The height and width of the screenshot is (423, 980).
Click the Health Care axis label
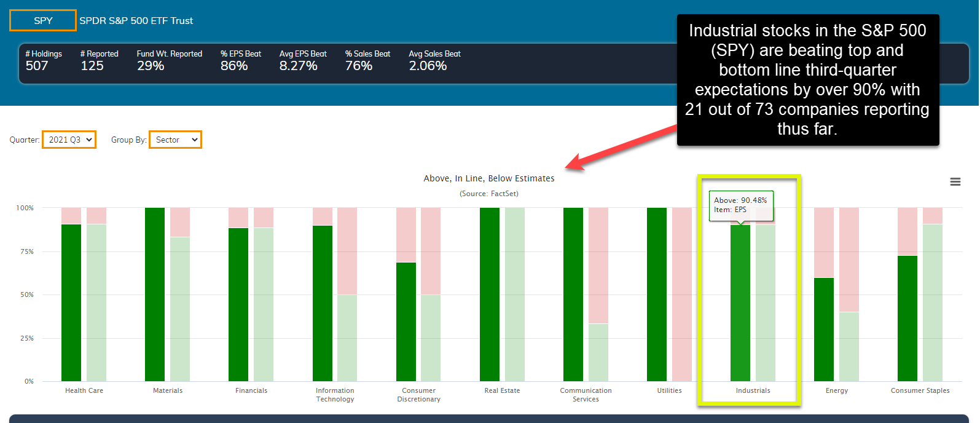pos(84,390)
